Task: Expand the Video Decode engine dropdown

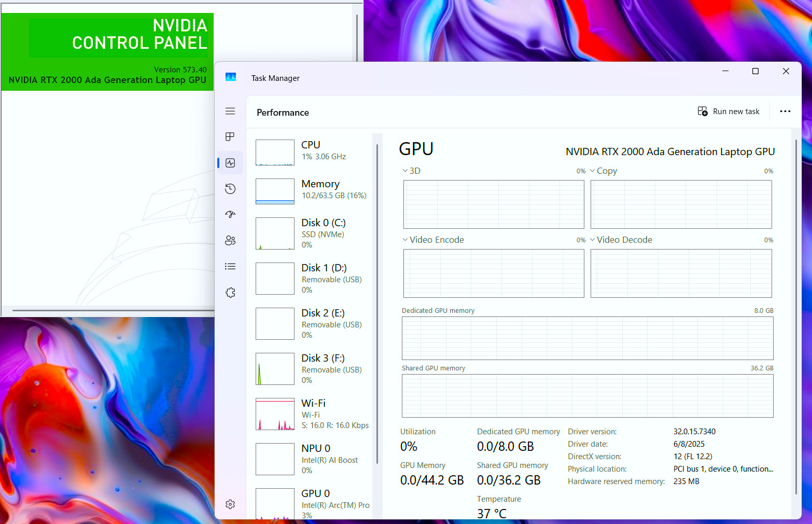Action: pyautogui.click(x=592, y=240)
